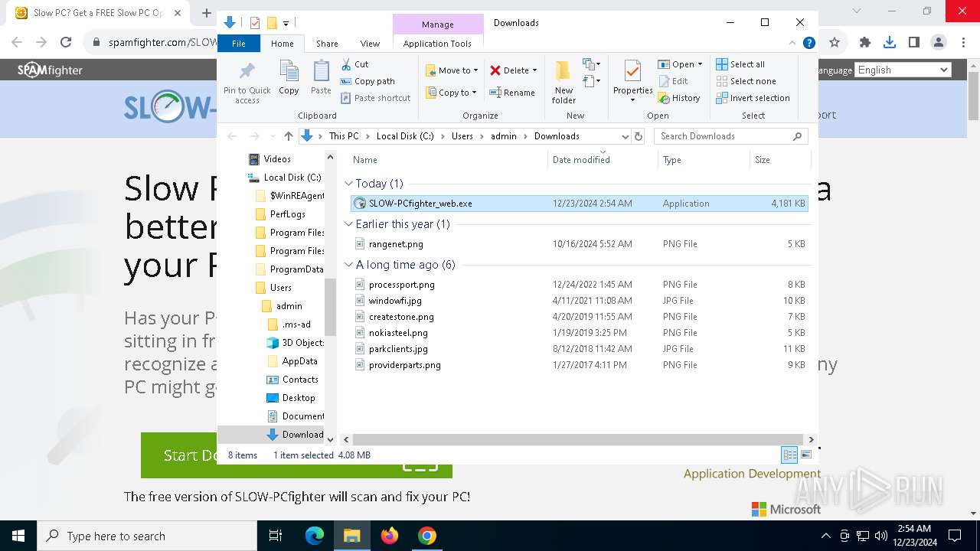This screenshot has width=980, height=551.
Task: Switch to Large icons view in status bar
Action: point(805,455)
